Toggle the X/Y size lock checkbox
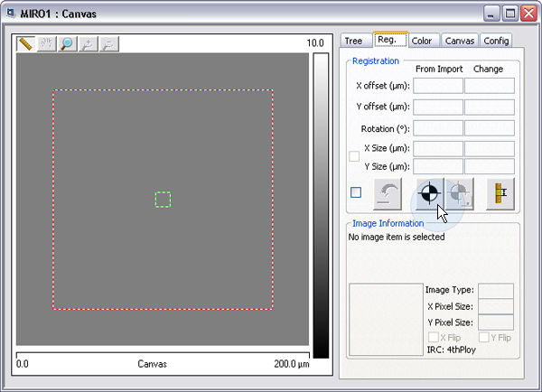542x392 pixels. click(x=354, y=156)
